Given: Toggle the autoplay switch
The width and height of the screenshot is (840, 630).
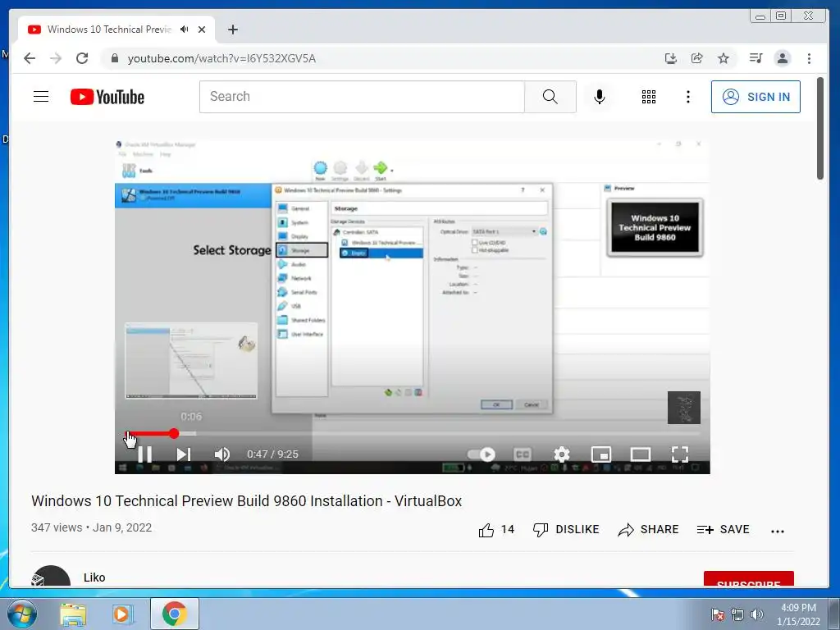Looking at the screenshot, I should (481, 454).
